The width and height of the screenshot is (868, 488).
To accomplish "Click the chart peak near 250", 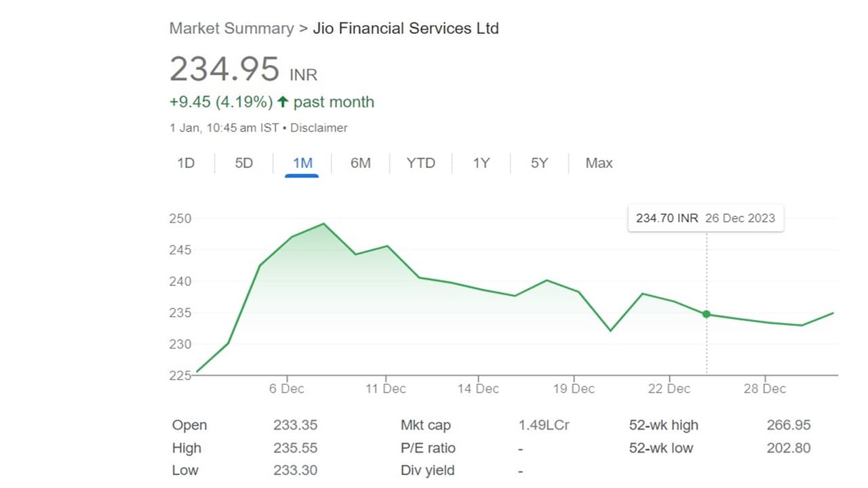I will [323, 224].
